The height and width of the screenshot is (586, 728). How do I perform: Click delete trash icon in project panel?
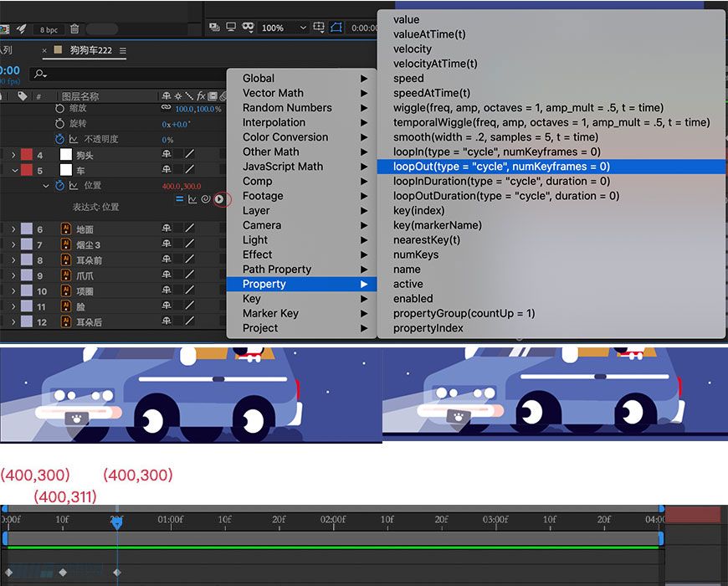(x=74, y=29)
